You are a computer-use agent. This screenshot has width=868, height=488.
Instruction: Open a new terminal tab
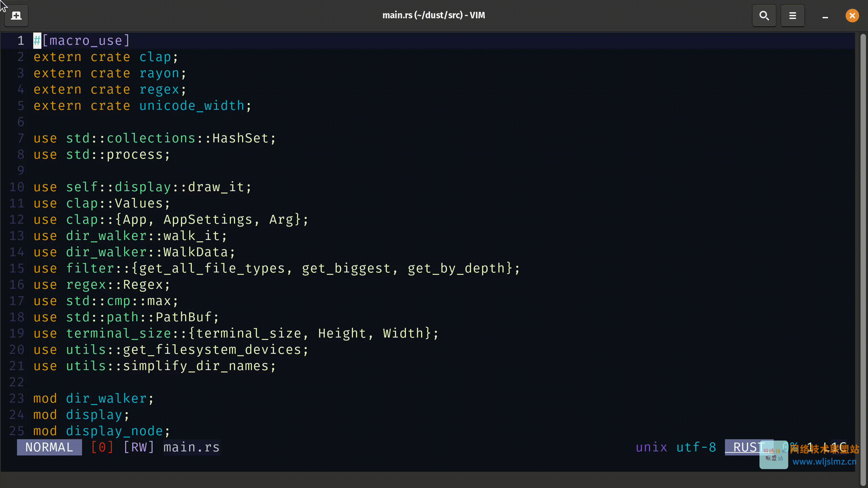click(x=16, y=15)
